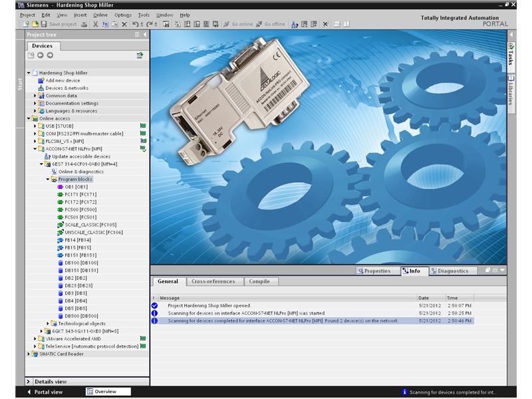Switch to Portal view
Screen dimensions: 532x399
coord(45,392)
